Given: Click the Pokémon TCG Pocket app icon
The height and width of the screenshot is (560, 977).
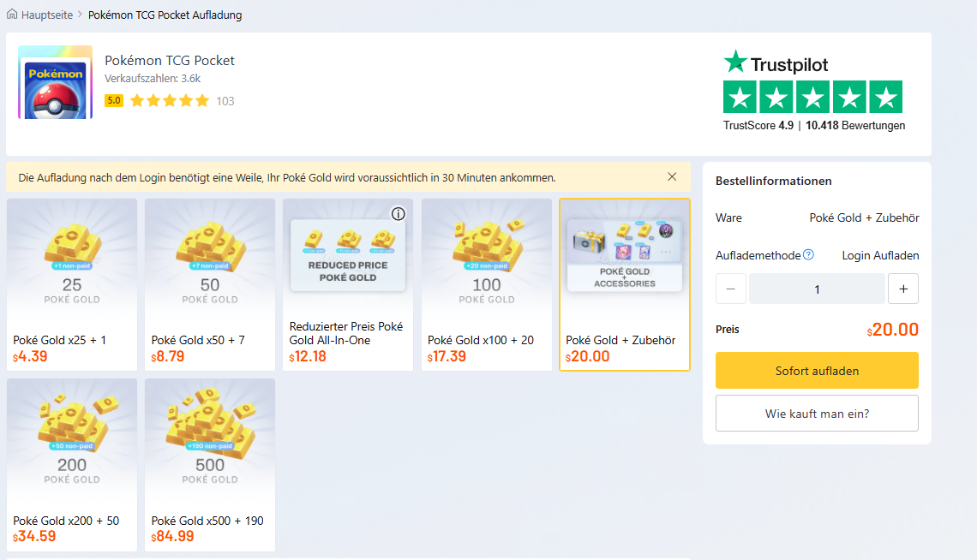Looking at the screenshot, I should (x=56, y=82).
